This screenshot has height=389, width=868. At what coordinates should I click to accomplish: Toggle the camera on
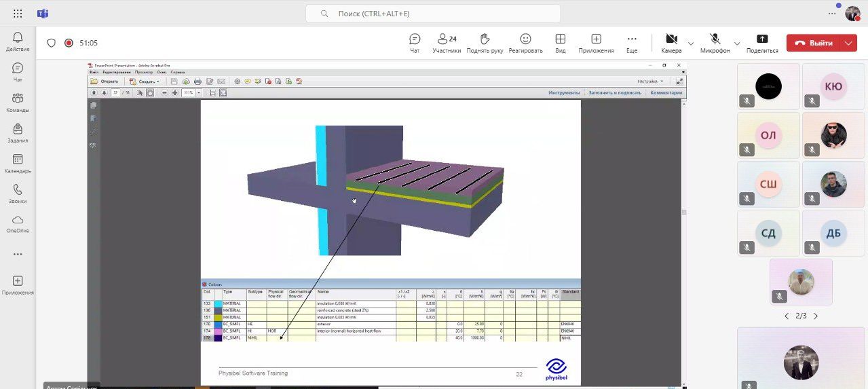coord(671,43)
